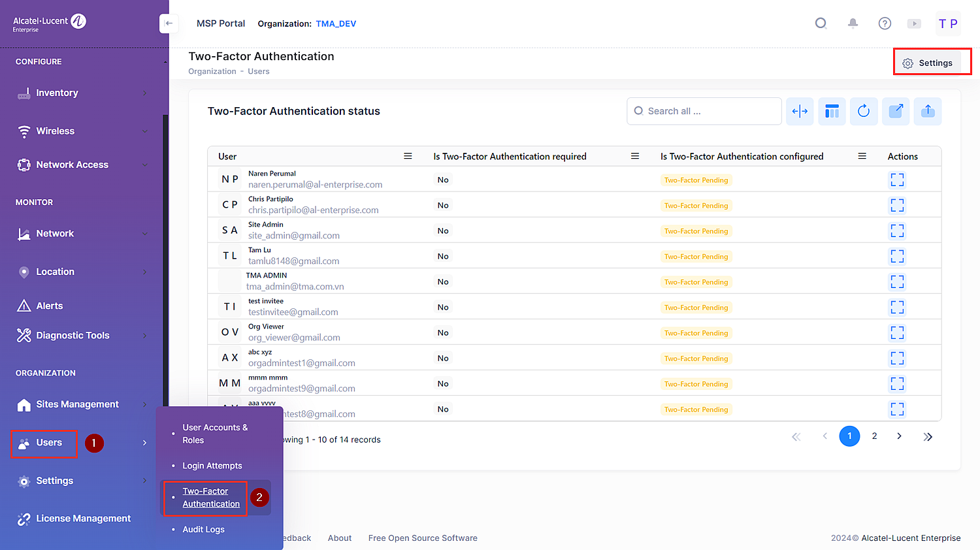Open the help question mark icon

point(885,24)
